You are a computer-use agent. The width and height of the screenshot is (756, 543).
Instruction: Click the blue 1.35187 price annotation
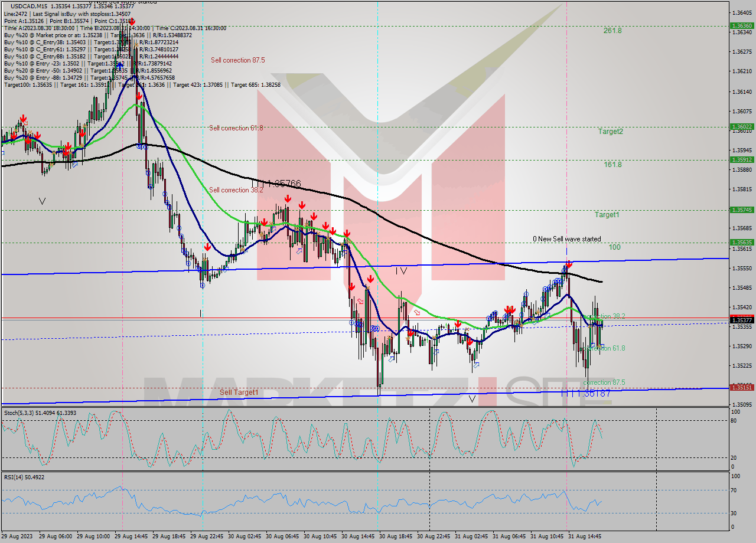[x=593, y=392]
